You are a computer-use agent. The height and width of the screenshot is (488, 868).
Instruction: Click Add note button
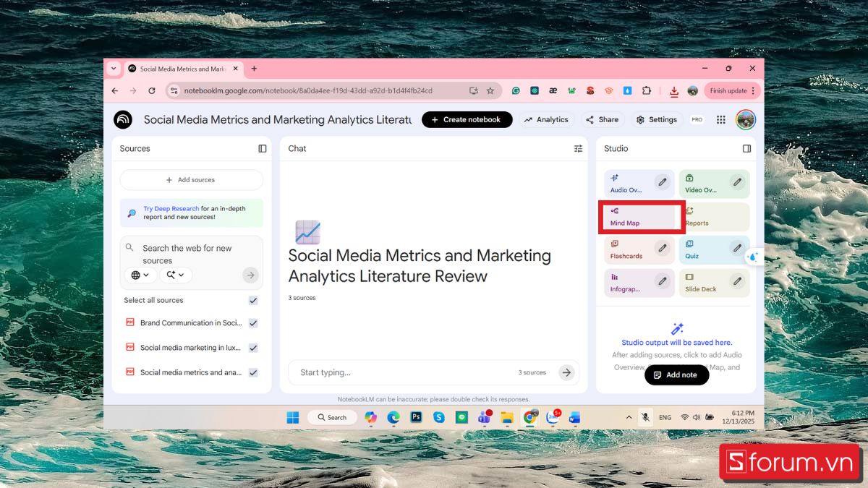tap(676, 374)
